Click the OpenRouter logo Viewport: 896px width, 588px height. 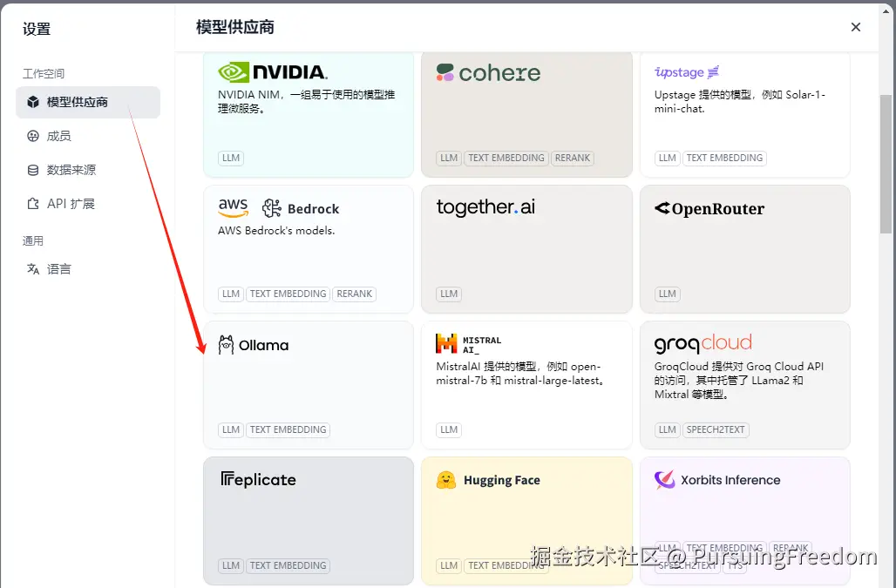[709, 208]
